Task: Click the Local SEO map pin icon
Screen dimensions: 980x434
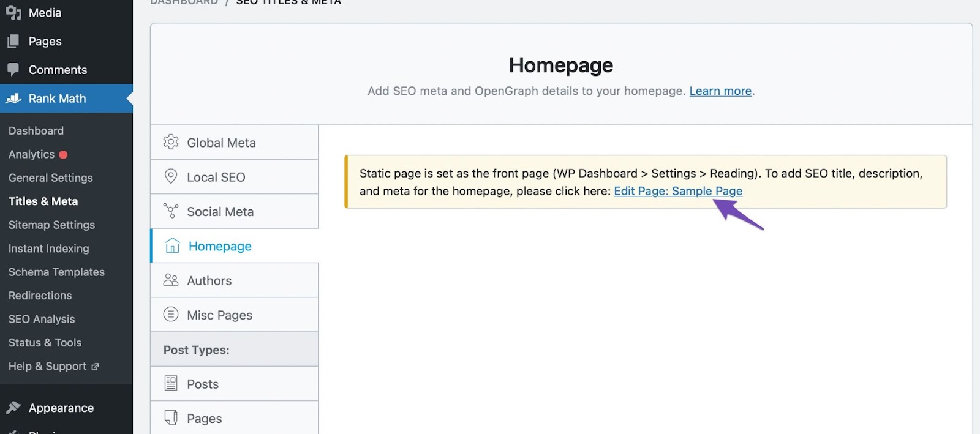Action: click(171, 176)
